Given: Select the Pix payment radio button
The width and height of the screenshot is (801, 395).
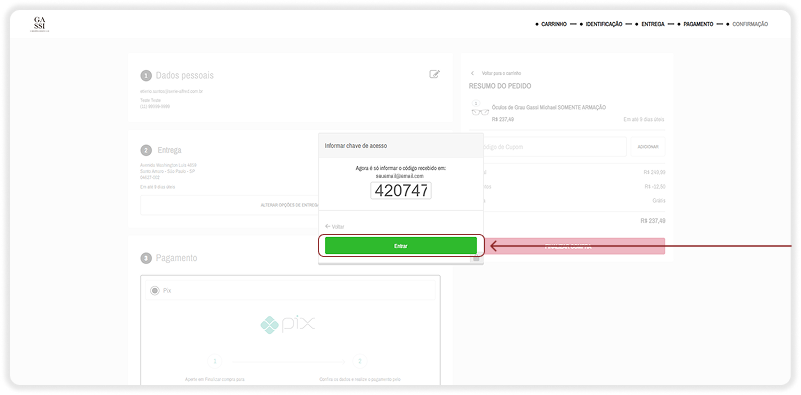Looking at the screenshot, I should point(154,290).
